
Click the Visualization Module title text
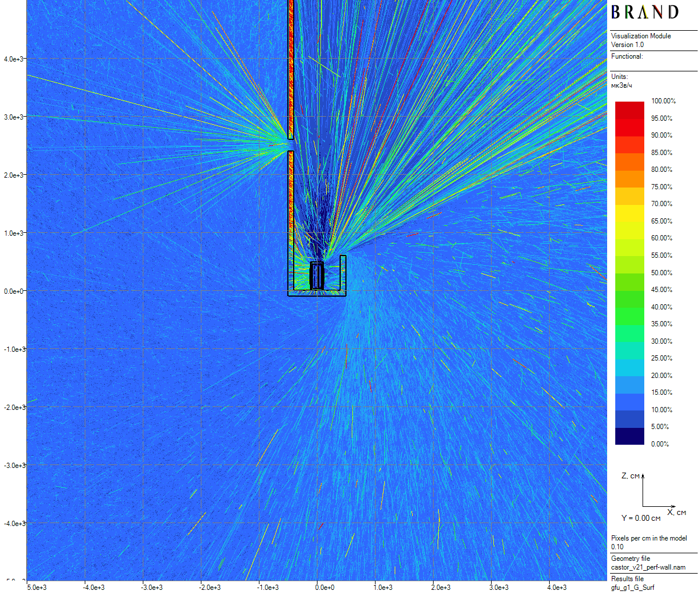point(641,36)
